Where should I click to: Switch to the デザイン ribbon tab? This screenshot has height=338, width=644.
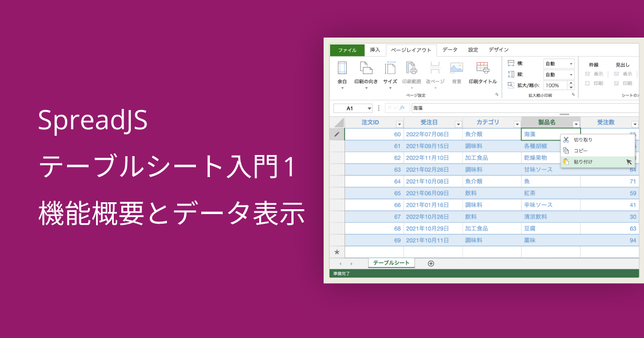tap(499, 49)
